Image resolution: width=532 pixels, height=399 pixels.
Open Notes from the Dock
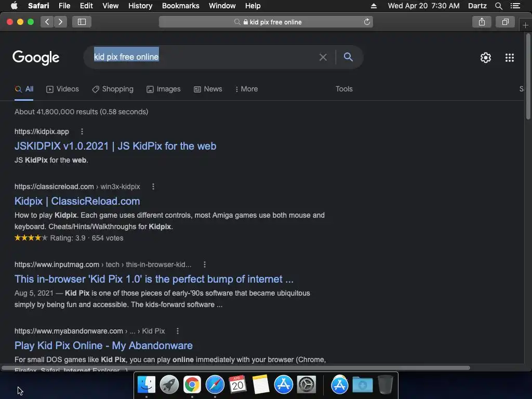[x=261, y=385]
